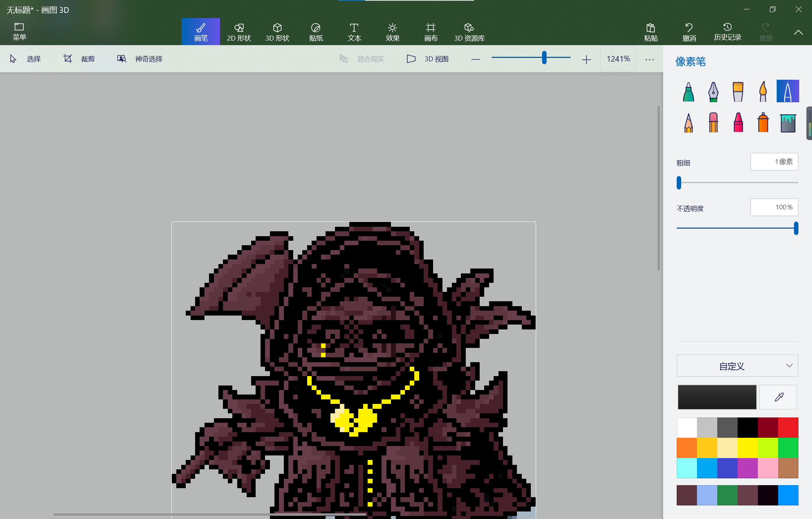812x519 pixels.
Task: Choose the brown color swatch
Action: (x=788, y=468)
